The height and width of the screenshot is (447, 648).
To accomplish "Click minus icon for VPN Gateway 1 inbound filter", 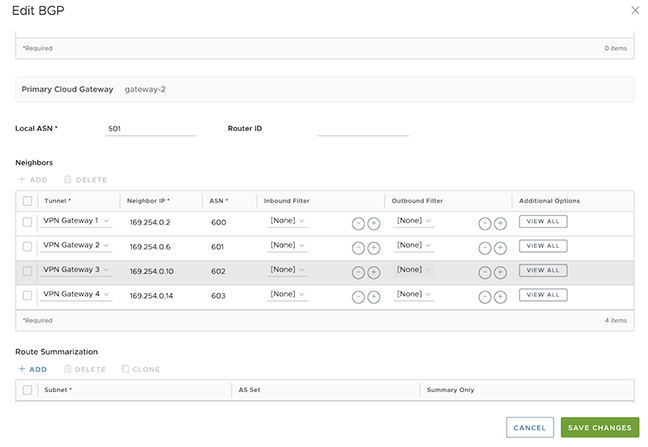I will click(358, 223).
